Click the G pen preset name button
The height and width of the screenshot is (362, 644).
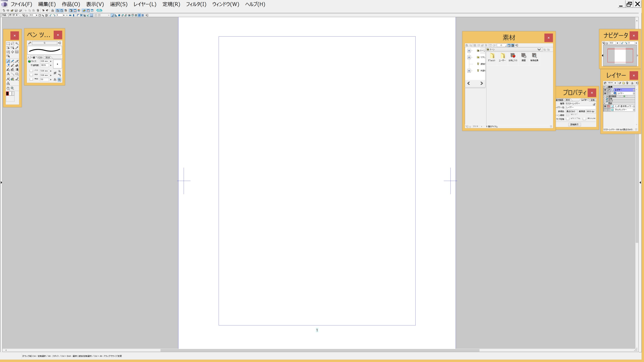(44, 43)
